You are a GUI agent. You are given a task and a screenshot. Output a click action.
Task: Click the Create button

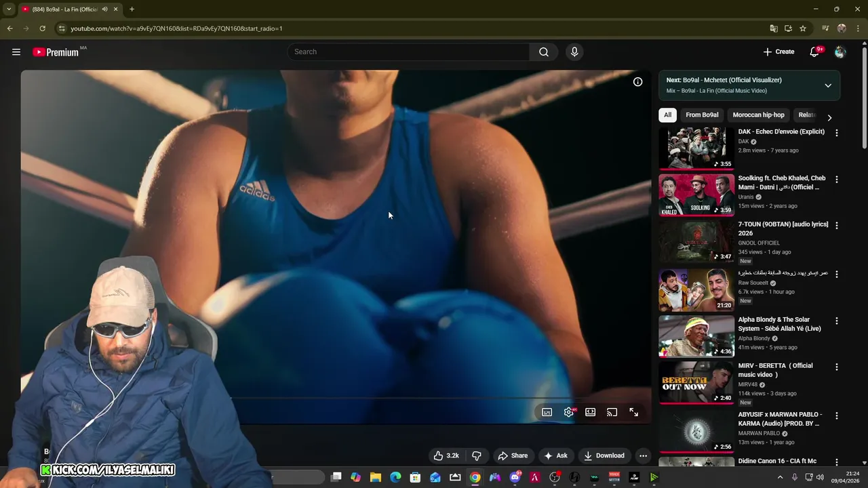point(778,52)
